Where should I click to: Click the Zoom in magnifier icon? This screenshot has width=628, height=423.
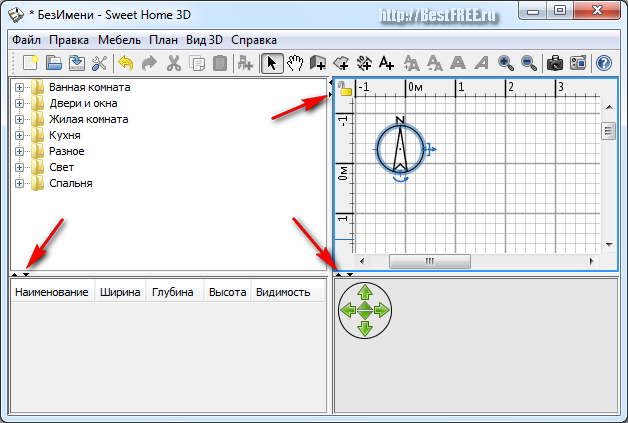[x=506, y=63]
